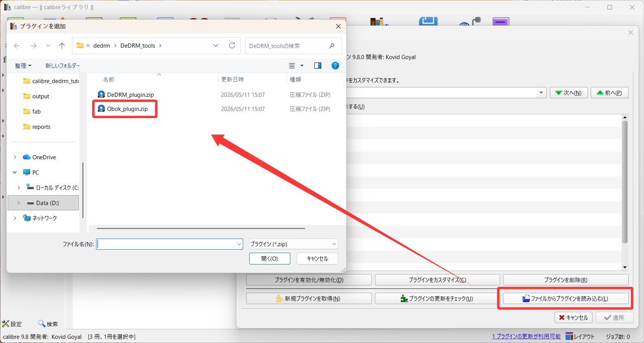644x343 pixels.
Task: Click 新規プラグインを取得(N) button
Action: coord(309,298)
